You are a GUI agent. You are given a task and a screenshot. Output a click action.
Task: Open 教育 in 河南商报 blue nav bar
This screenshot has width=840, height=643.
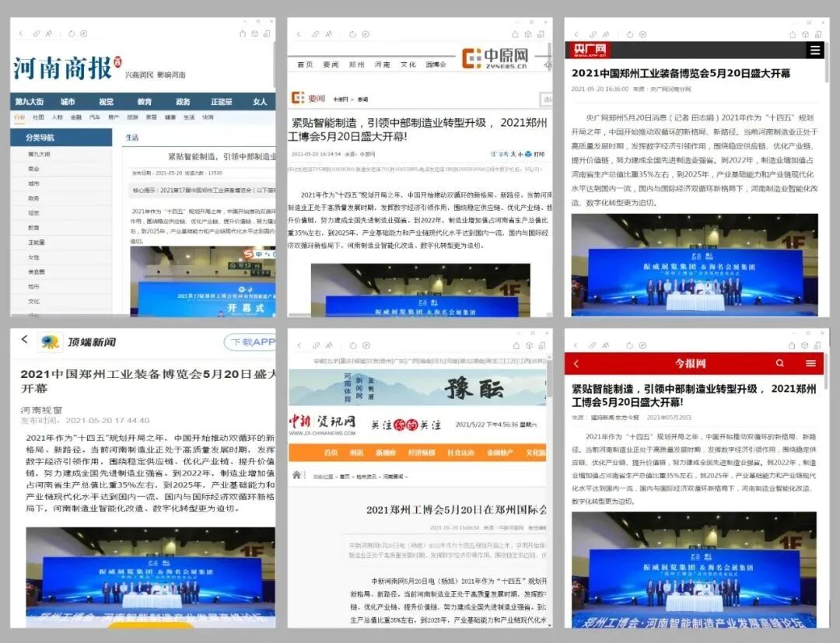pyautogui.click(x=145, y=101)
